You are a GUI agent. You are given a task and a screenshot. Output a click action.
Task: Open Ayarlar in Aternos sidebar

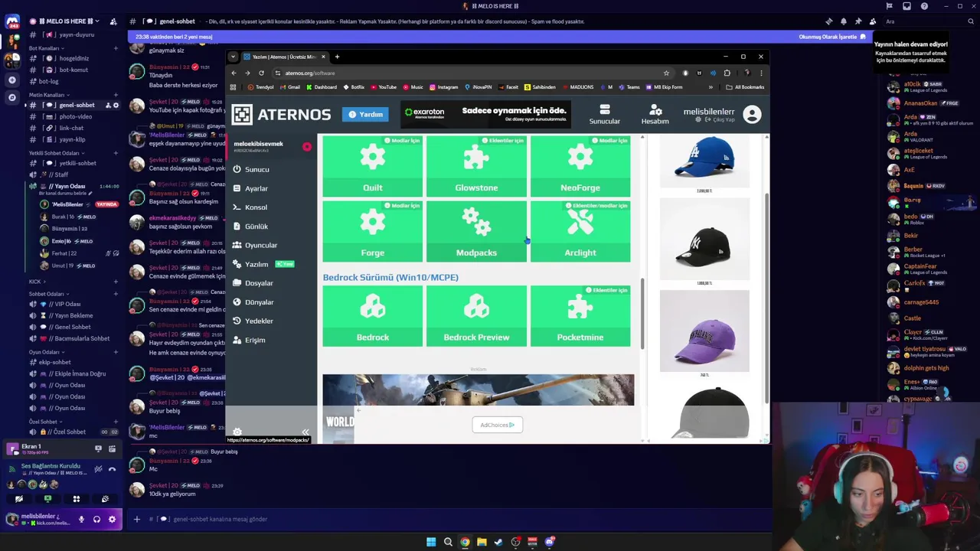(x=256, y=188)
